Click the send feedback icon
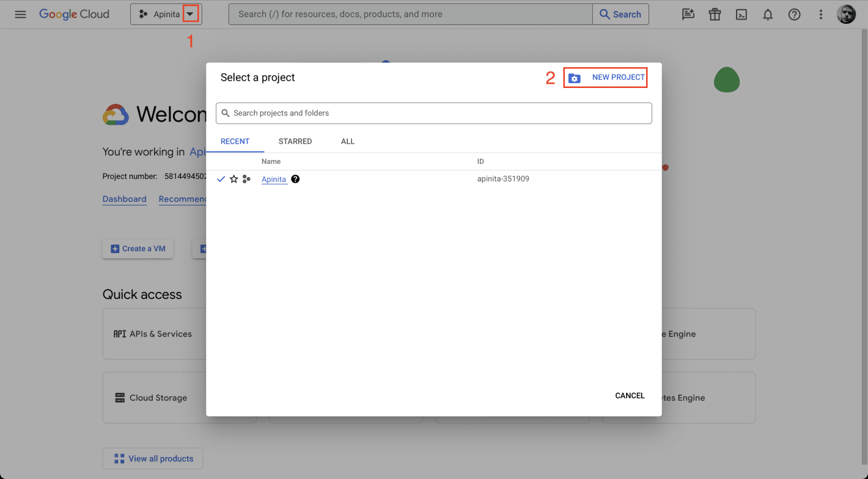The width and height of the screenshot is (868, 479). click(x=688, y=14)
